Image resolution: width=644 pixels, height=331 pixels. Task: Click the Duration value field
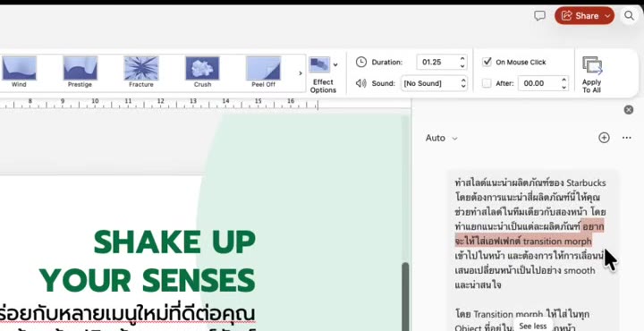(437, 62)
